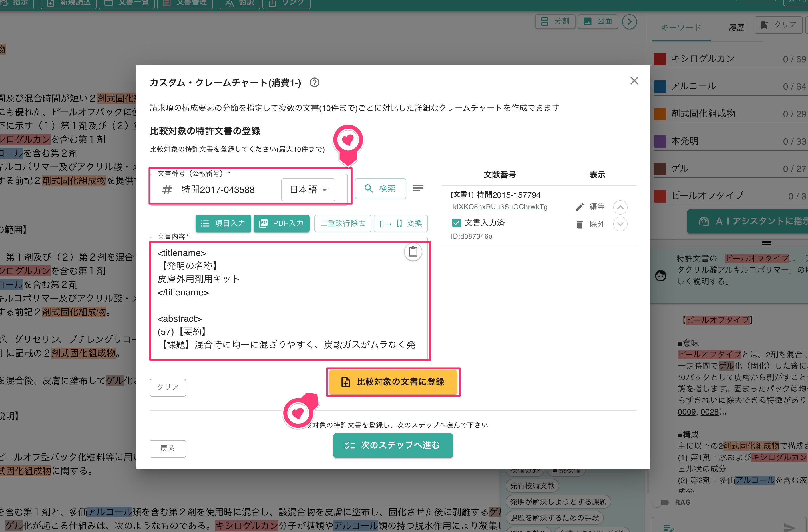Click the panel resize handle below AI button
Viewport: 808px width, 532px height.
tap(767, 243)
